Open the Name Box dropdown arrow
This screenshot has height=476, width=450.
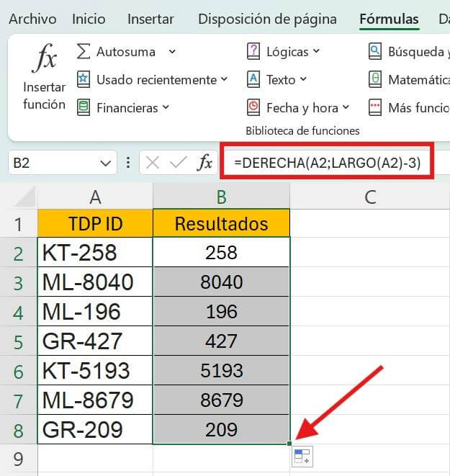[105, 163]
